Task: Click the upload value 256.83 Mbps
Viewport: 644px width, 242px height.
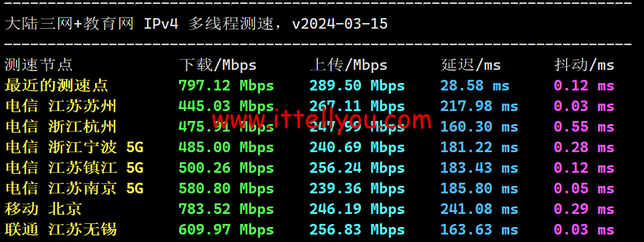Action: pos(357,230)
